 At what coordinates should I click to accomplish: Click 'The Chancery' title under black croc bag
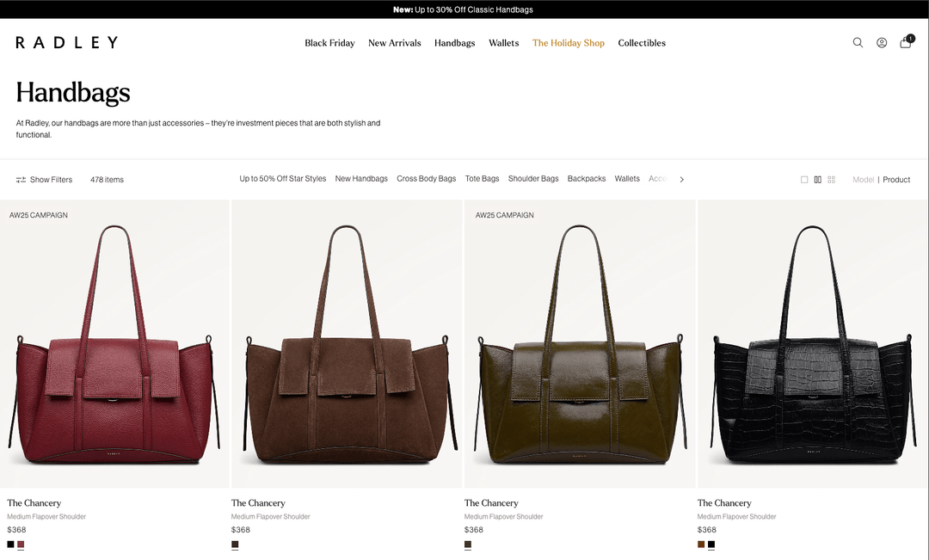coord(724,503)
